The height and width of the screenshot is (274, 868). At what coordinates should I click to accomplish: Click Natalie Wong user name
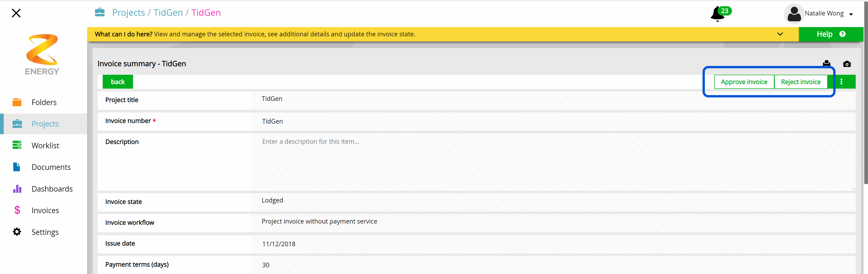tap(824, 13)
